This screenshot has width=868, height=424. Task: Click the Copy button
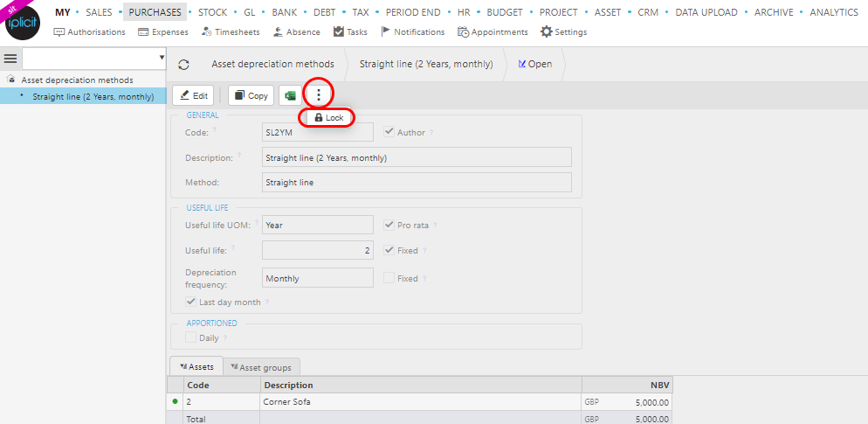251,95
